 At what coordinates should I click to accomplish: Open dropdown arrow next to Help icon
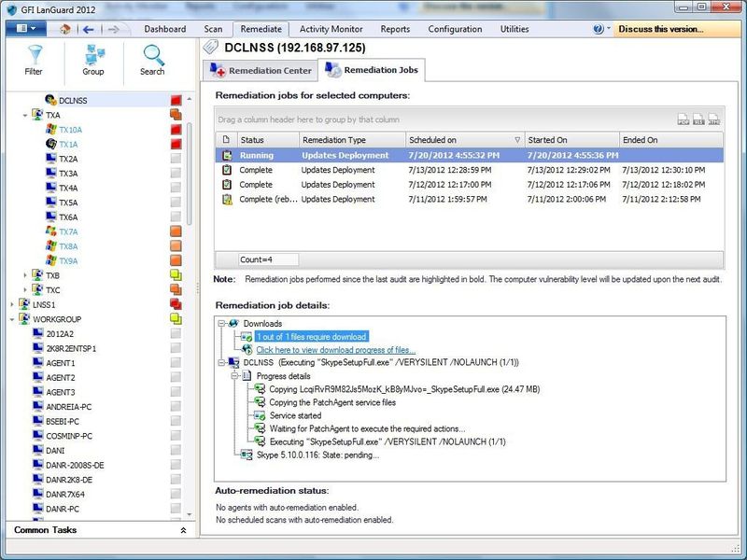coord(609,29)
